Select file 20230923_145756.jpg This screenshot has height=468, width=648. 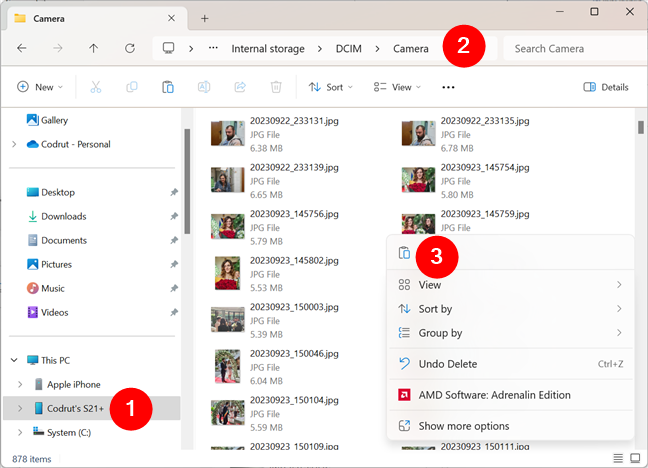click(x=275, y=227)
